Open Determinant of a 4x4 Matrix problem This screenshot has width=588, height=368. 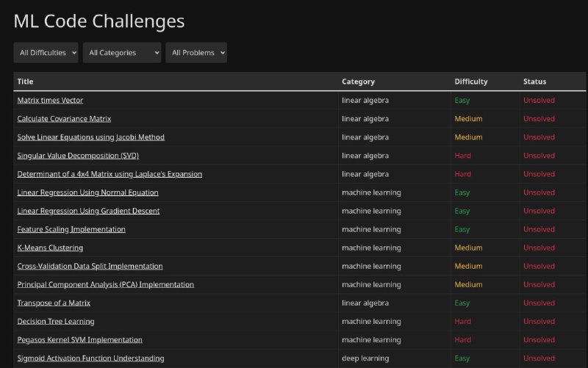point(110,174)
